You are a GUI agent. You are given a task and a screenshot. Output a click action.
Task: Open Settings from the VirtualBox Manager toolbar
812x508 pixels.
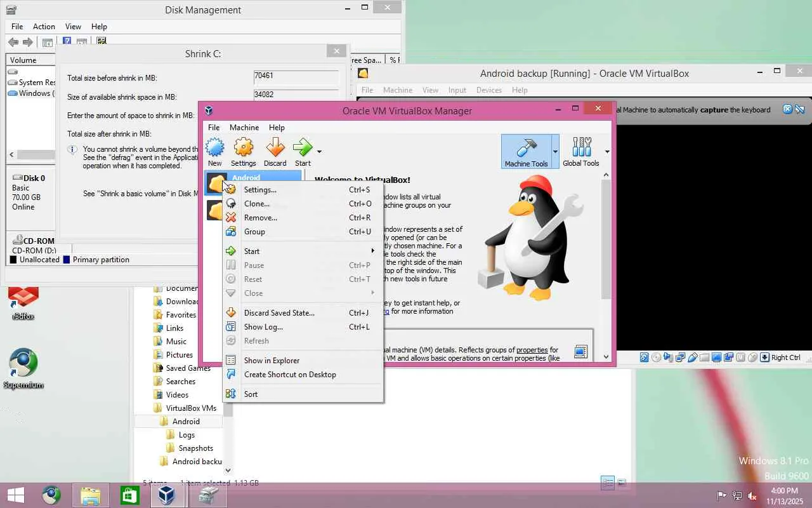point(244,152)
